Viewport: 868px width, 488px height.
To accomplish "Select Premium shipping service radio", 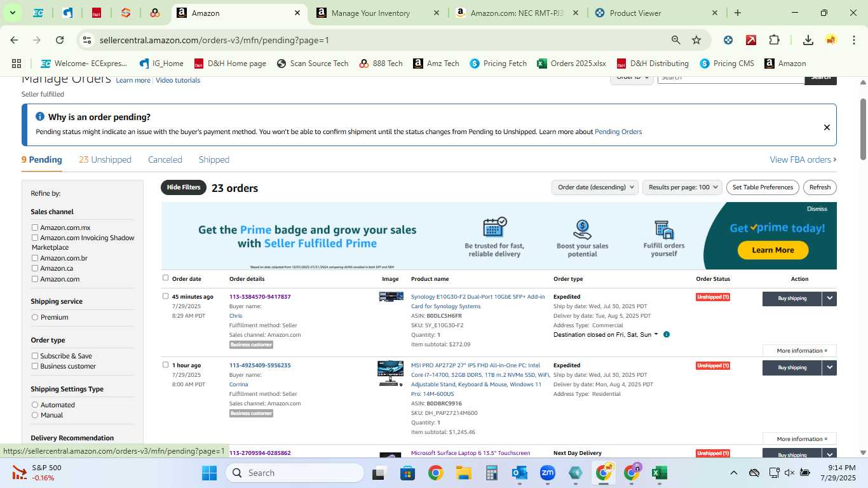I will [35, 317].
